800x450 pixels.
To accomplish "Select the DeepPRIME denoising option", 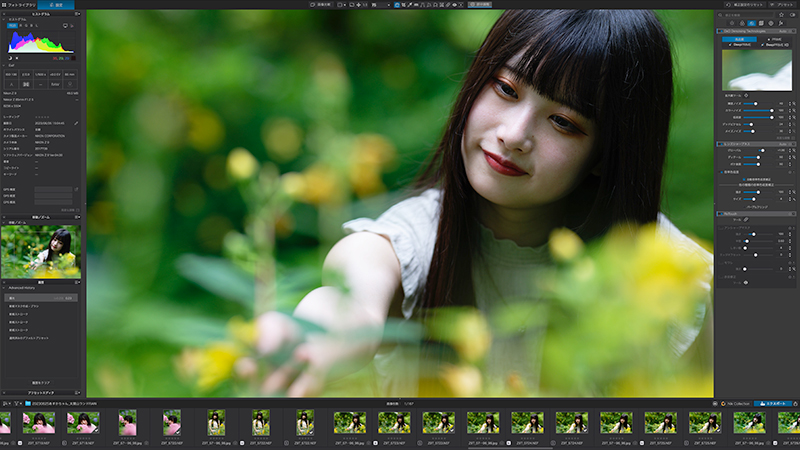I will tap(739, 45).
